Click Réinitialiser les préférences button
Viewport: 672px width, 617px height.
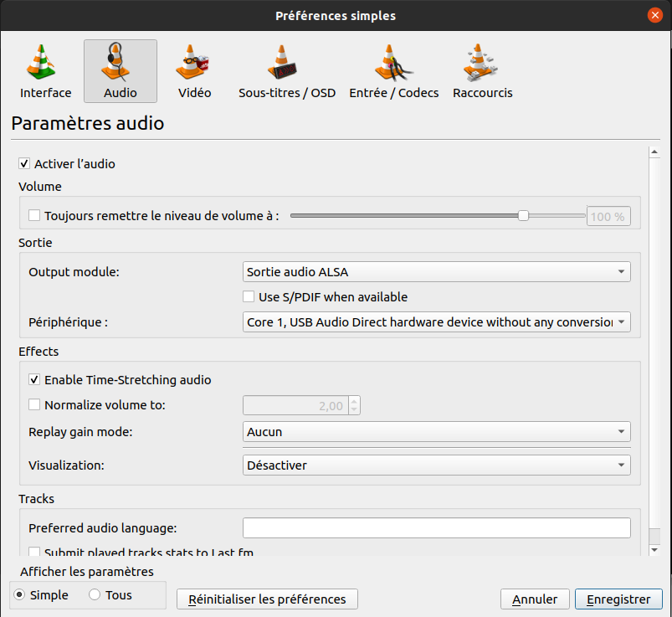[267, 599]
